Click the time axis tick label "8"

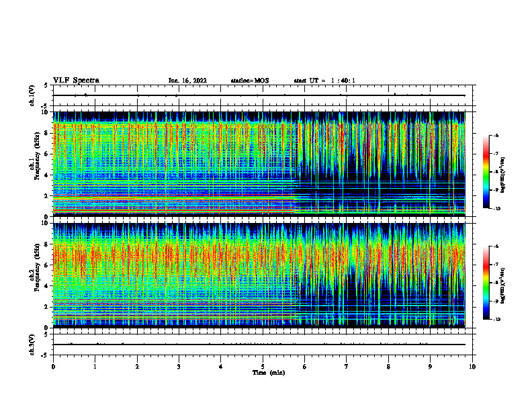[x=388, y=367]
